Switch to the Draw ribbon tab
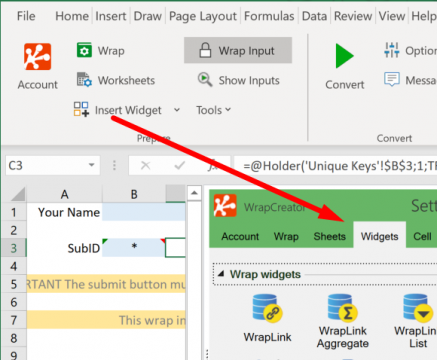 click(148, 16)
